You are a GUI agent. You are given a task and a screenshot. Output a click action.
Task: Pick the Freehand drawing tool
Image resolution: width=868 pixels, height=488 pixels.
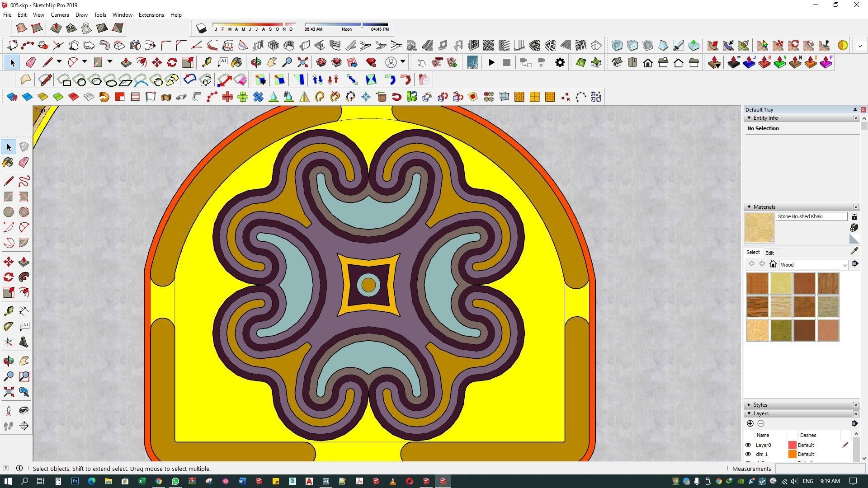coord(24,181)
